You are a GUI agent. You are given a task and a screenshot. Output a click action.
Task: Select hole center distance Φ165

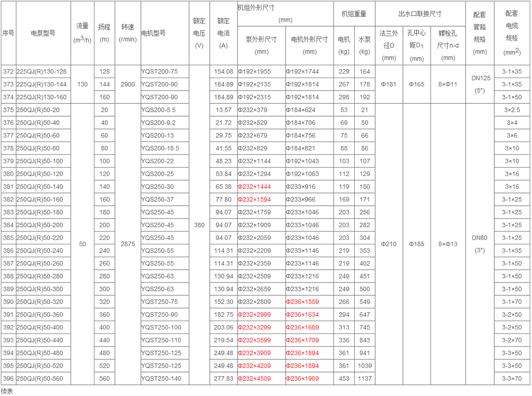417,84
